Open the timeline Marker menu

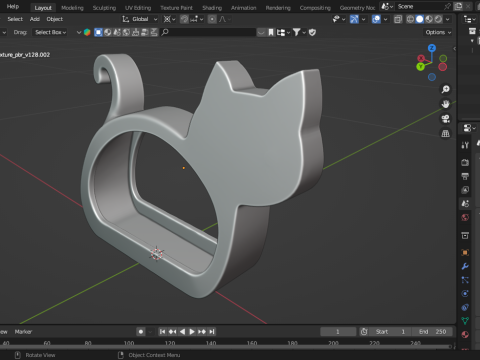click(x=23, y=332)
